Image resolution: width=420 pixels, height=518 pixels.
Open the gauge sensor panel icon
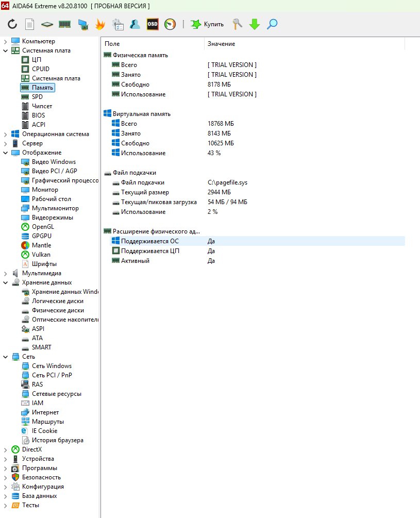170,24
